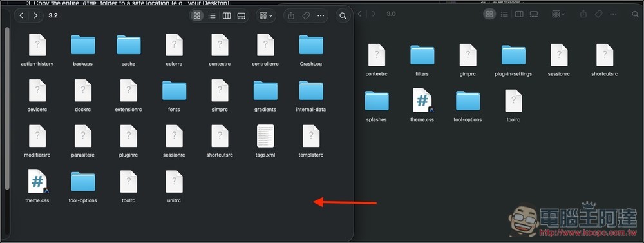Screen dimensions: 644x243
Task: Switch 3.2 window to gallery view
Action: (x=241, y=15)
